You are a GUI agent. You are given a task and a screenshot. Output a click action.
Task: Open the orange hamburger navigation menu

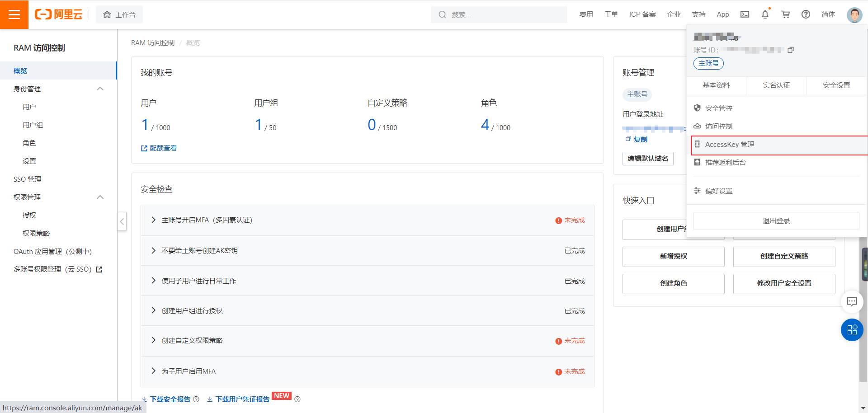[x=14, y=14]
